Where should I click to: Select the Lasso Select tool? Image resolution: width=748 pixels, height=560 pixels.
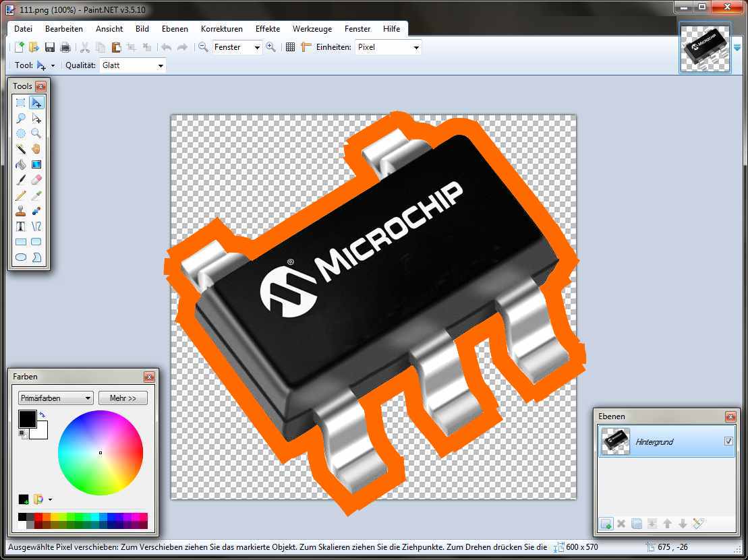pyautogui.click(x=20, y=118)
